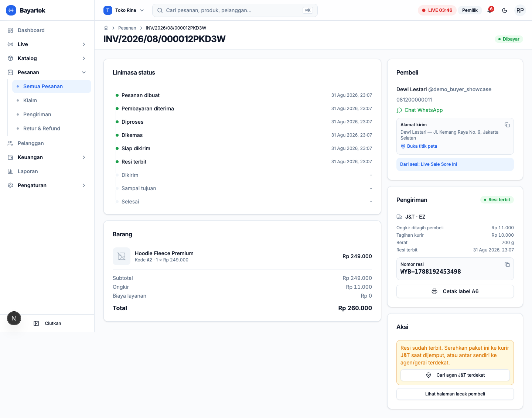Select tracking number WYB-1788192453498
532x418 pixels.
tap(431, 272)
